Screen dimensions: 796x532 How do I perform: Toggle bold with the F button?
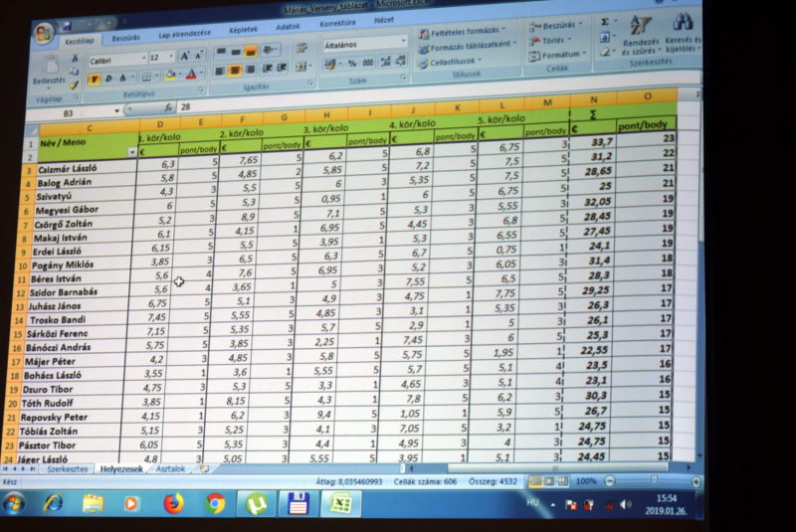(x=95, y=80)
